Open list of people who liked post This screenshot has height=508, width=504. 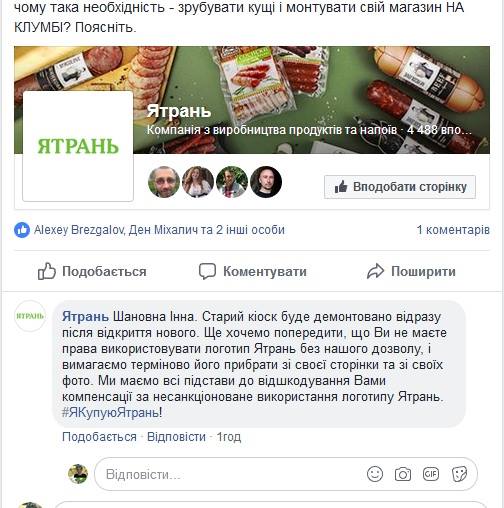[159, 230]
